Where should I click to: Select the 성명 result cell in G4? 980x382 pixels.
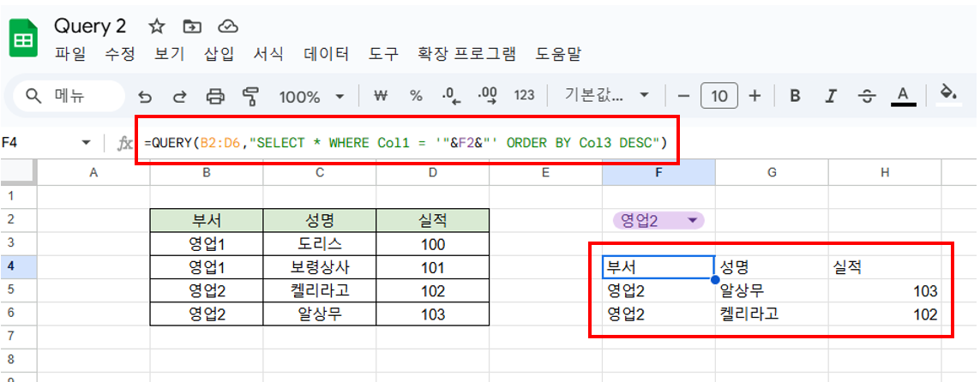772,267
